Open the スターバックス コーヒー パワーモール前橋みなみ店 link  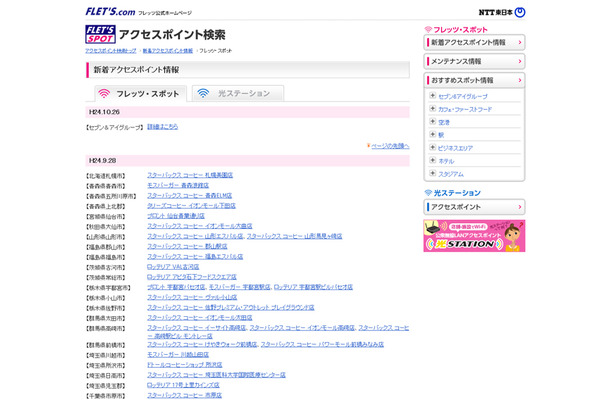click(x=322, y=344)
